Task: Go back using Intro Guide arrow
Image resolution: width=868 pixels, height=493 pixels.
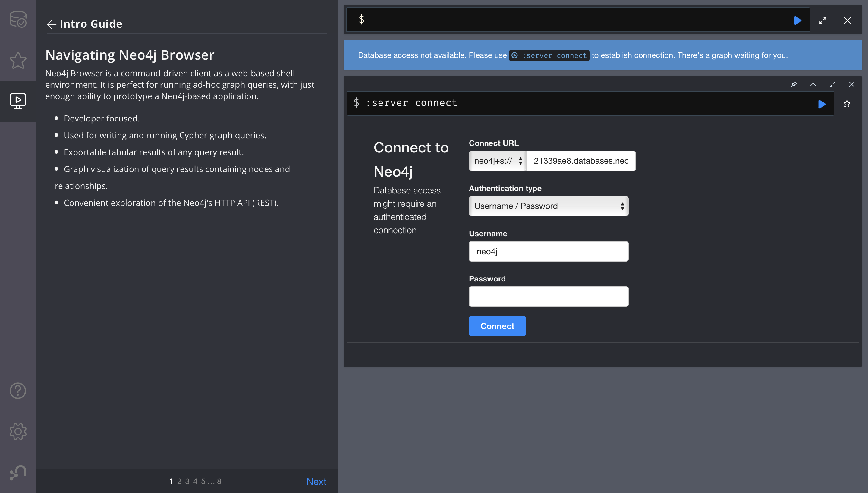Action: coord(52,24)
